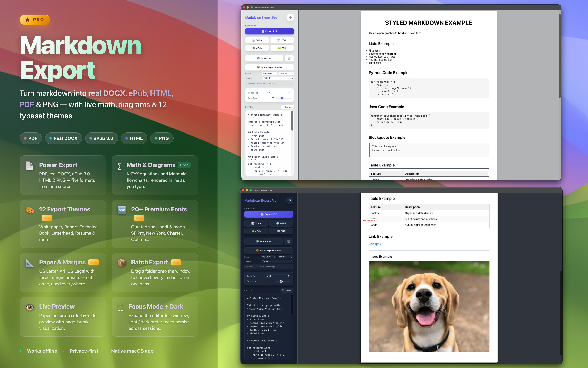Click Text Size slider in light window
The width and height of the screenshot is (588, 368).
pyautogui.click(x=283, y=98)
